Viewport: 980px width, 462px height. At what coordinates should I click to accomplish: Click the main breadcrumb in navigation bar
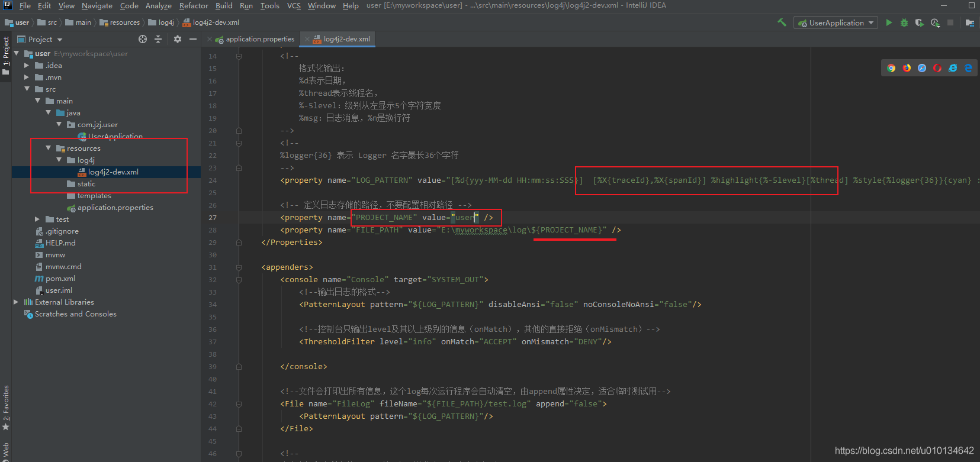point(78,22)
